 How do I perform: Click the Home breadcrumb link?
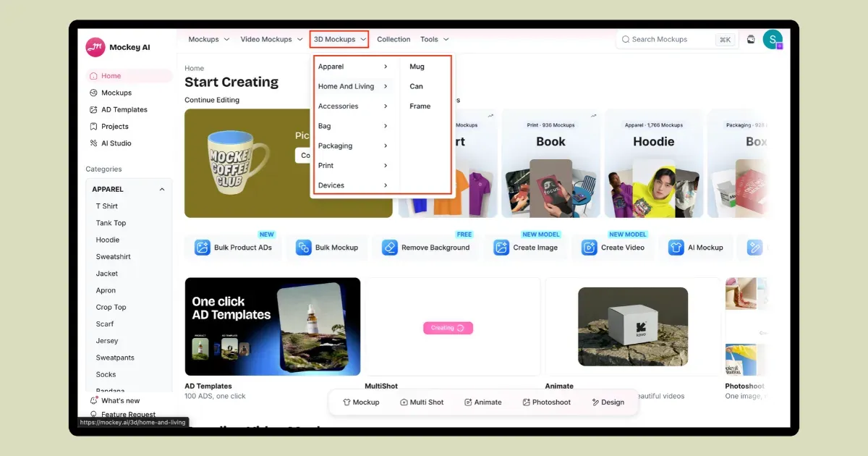click(x=194, y=69)
